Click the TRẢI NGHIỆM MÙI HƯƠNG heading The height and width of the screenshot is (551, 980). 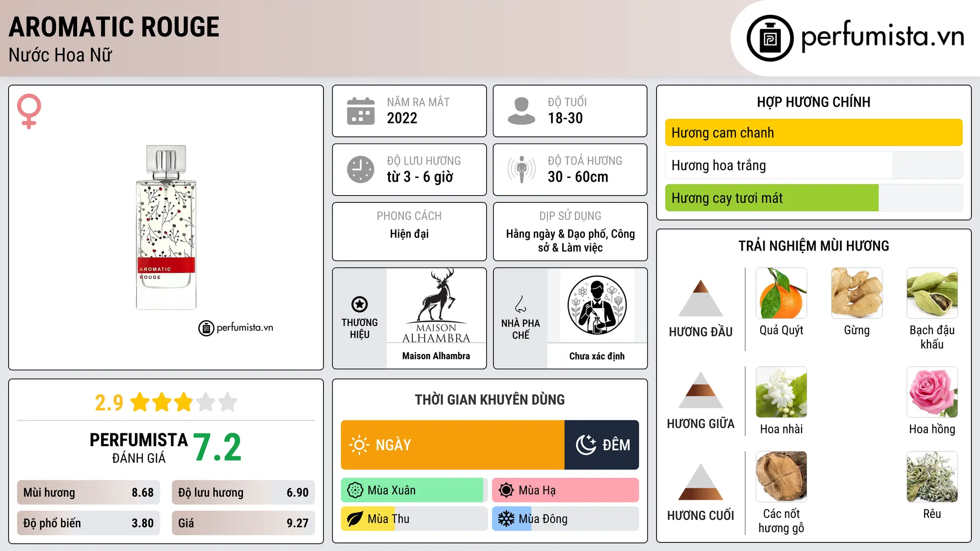tap(813, 246)
